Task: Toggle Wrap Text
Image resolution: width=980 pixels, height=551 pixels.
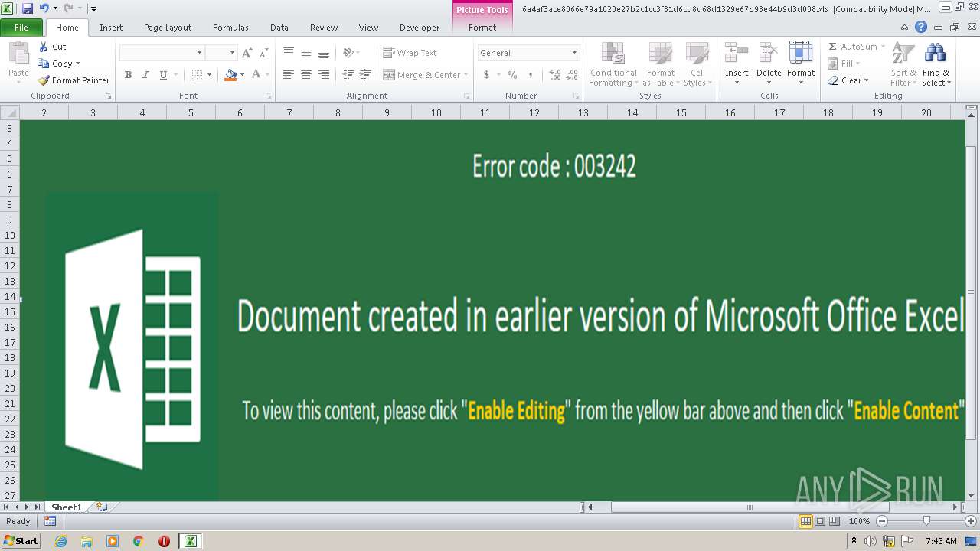Action: 410,53
